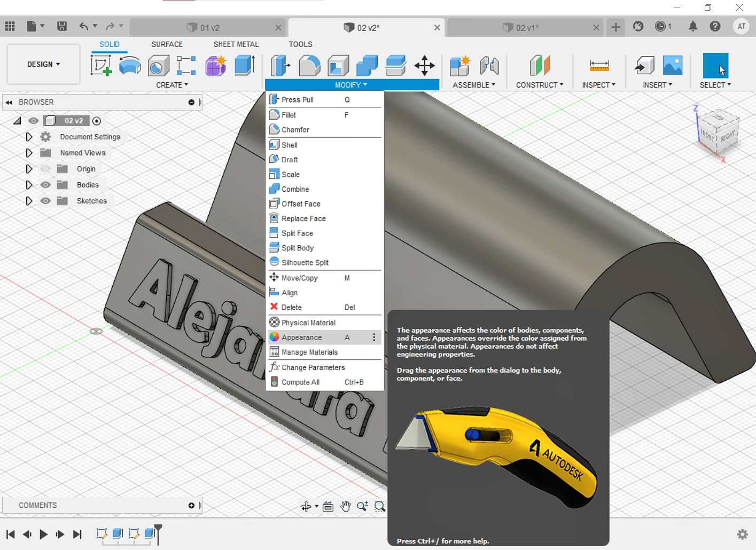756x550 pixels.
Task: Click the Orbit navigation tool
Action: pyautogui.click(x=306, y=506)
